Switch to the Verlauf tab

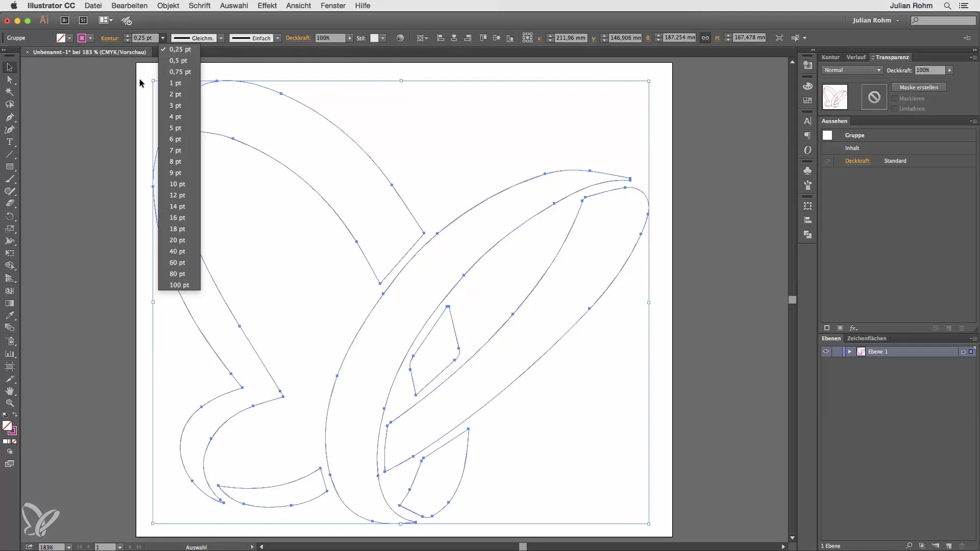[856, 57]
